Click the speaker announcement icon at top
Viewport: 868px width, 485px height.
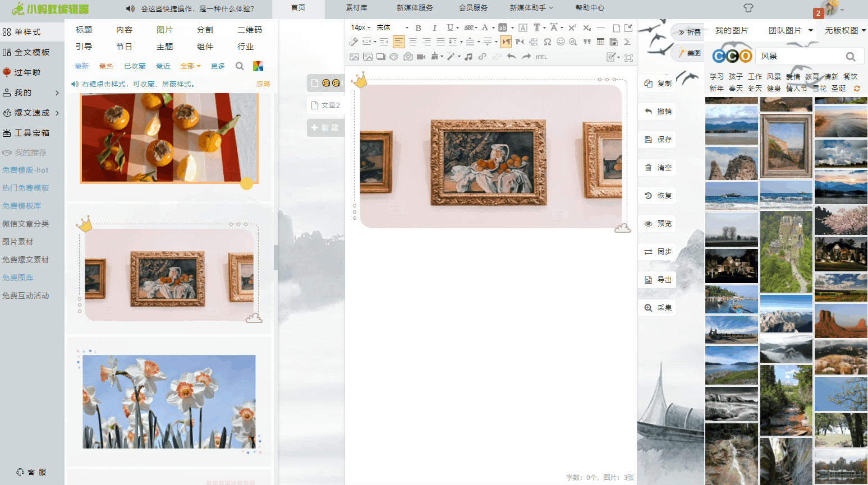130,8
